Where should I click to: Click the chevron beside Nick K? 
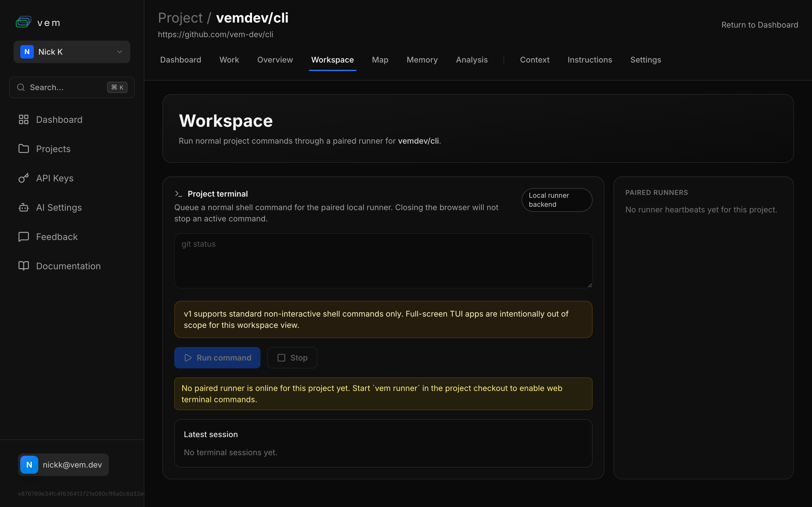[x=120, y=52]
